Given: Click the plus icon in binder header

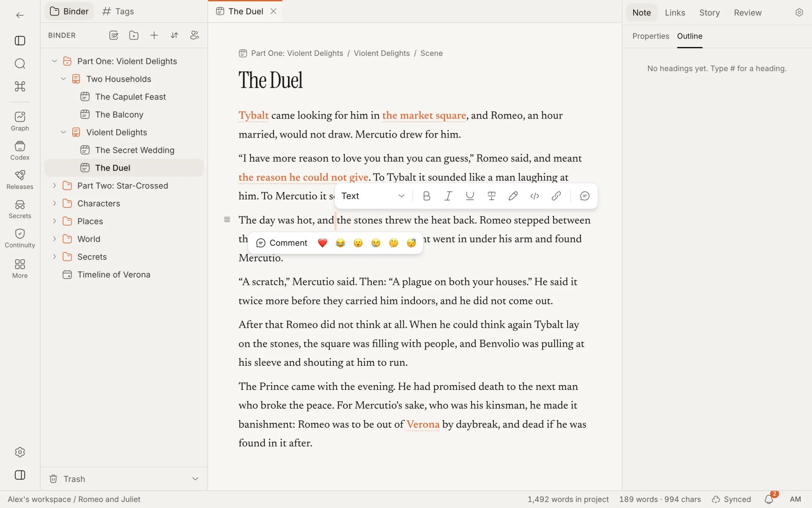Looking at the screenshot, I should [154, 36].
